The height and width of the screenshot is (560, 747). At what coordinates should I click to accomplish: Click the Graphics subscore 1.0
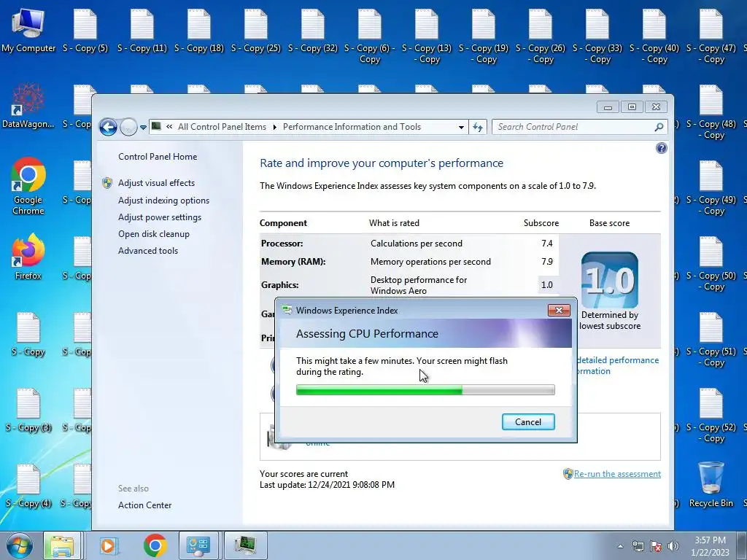click(x=547, y=285)
